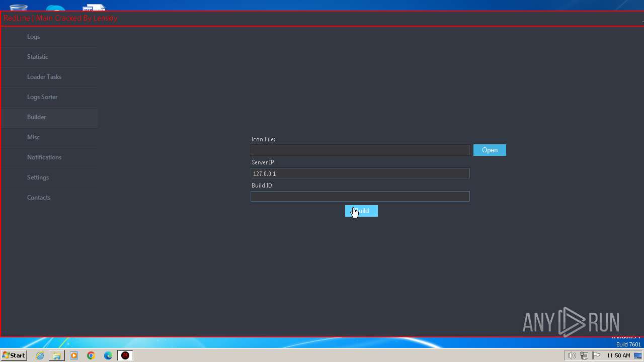Click the Build button
The width and height of the screenshot is (644, 362).
pyautogui.click(x=361, y=211)
